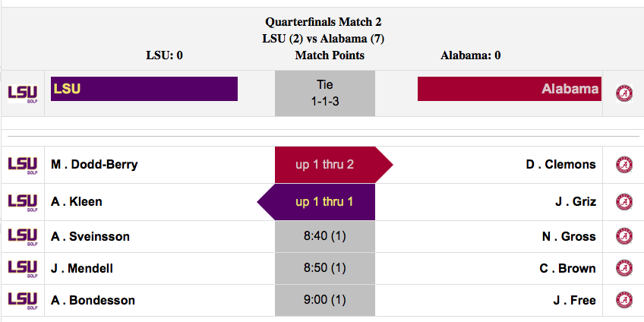Click Alabama logo next to J. Free

click(x=624, y=300)
